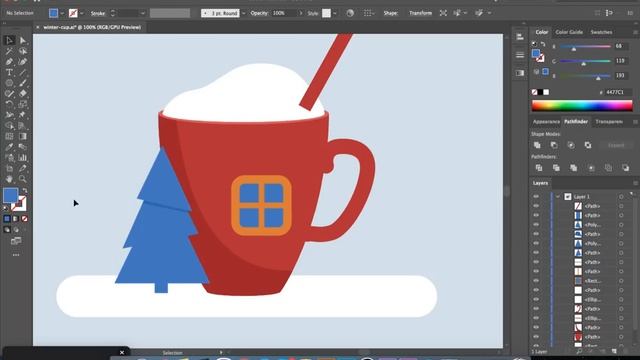Hide the first <Ellip...> sublayer via eye
The image size is (640, 360).
[x=536, y=300]
